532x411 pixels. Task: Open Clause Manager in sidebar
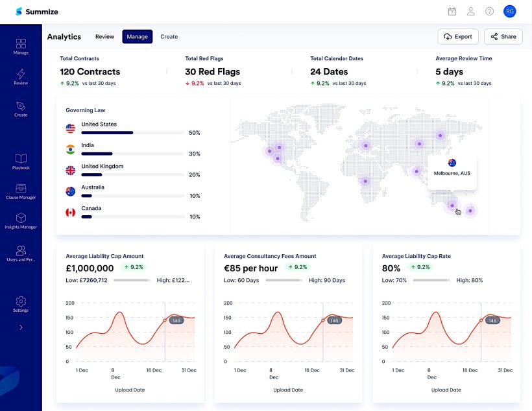coord(21,191)
